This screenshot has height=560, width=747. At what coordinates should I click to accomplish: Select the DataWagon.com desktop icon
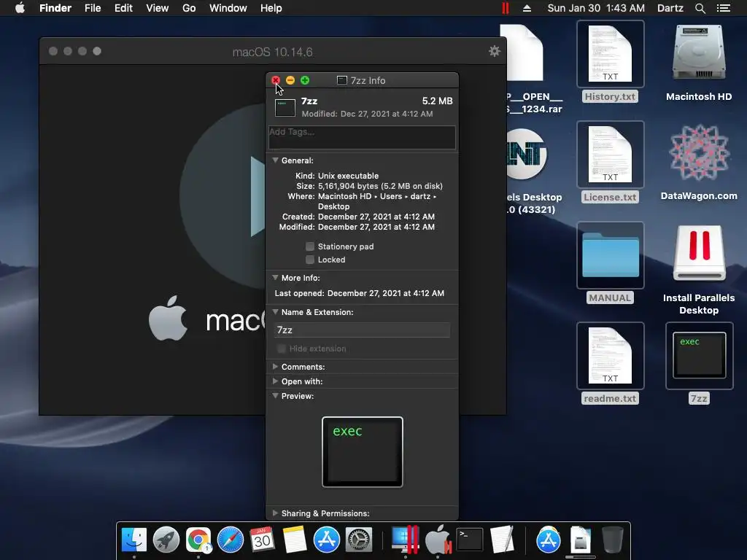pos(699,163)
